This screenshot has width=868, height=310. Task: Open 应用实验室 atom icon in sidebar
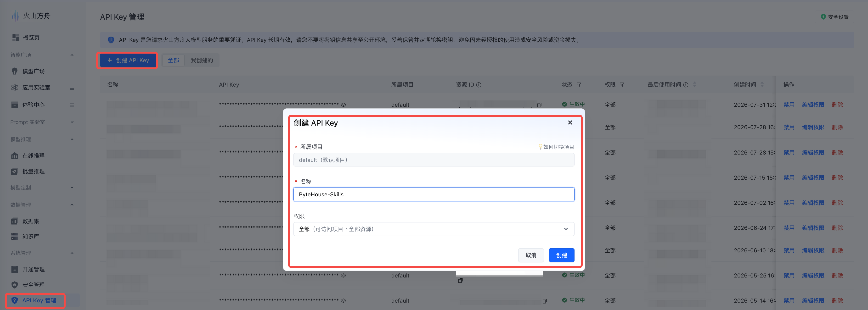[15, 88]
